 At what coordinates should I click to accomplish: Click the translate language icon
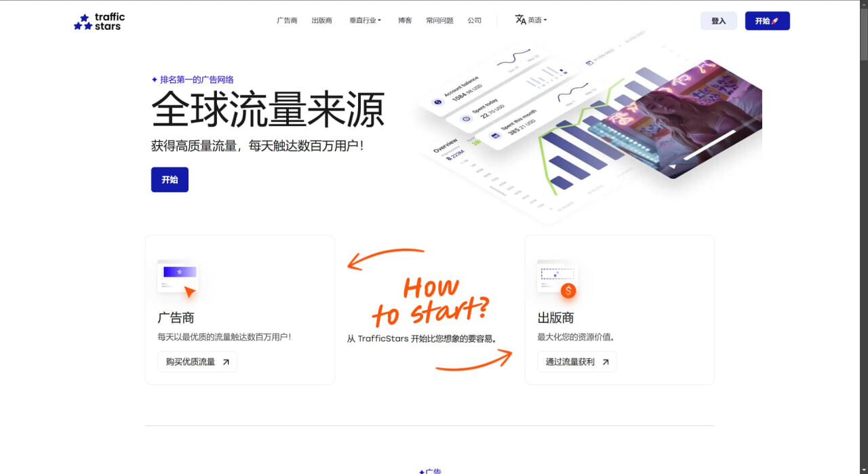click(x=520, y=20)
